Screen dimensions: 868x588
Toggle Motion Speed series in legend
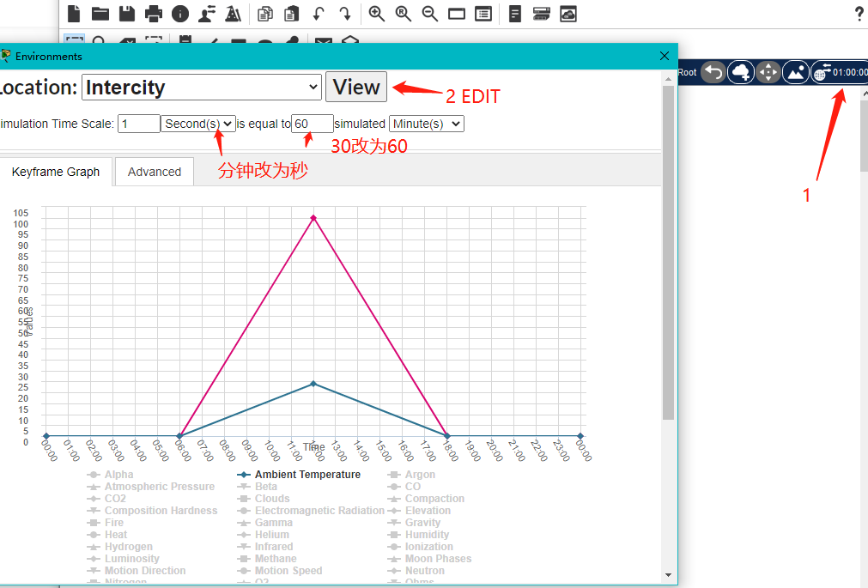[280, 570]
